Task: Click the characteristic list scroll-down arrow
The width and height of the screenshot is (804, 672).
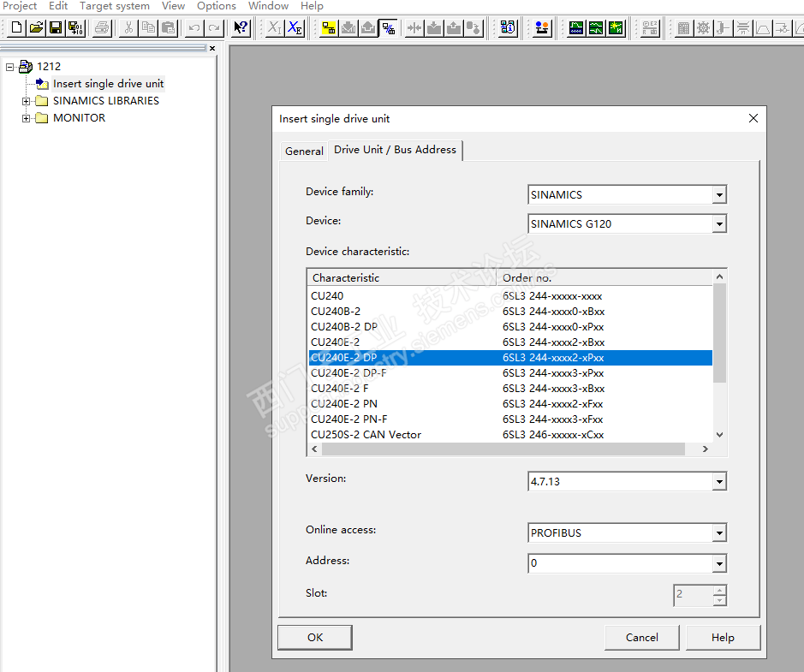Action: (719, 435)
